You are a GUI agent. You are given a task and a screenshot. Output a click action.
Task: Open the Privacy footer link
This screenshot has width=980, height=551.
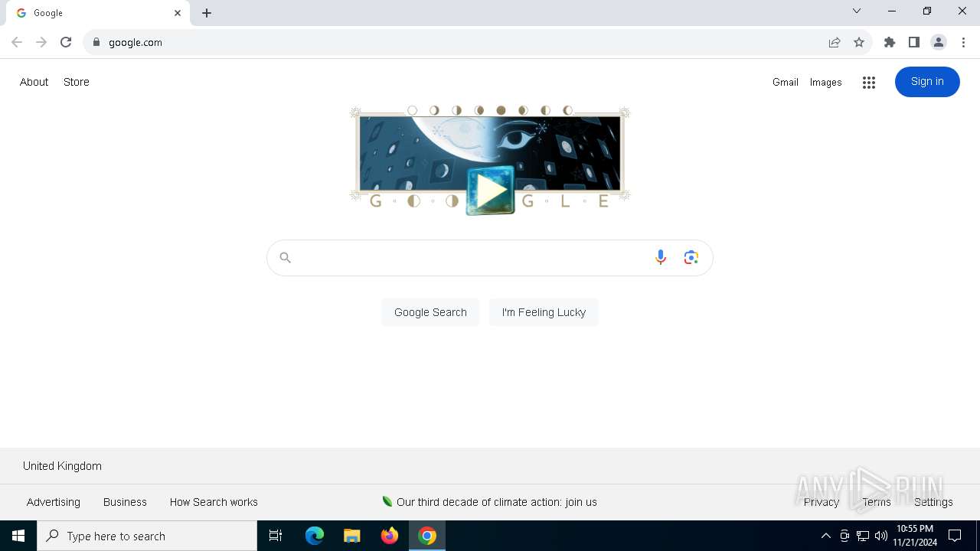822,502
